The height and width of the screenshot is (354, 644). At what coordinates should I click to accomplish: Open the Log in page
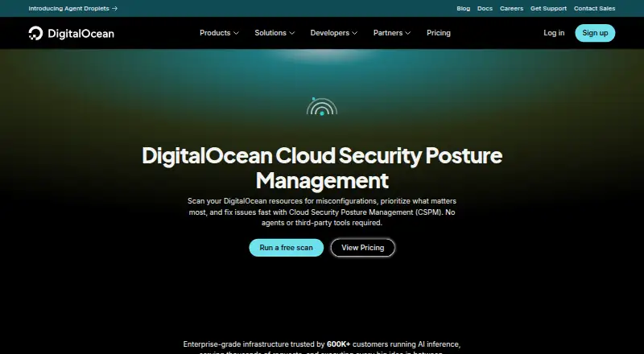(x=554, y=33)
